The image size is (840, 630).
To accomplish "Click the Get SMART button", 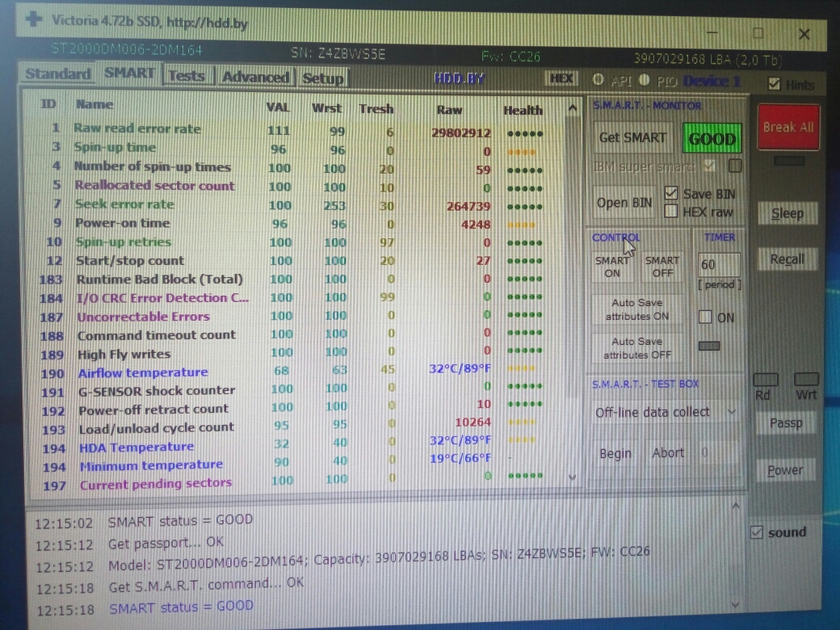I will [x=632, y=137].
